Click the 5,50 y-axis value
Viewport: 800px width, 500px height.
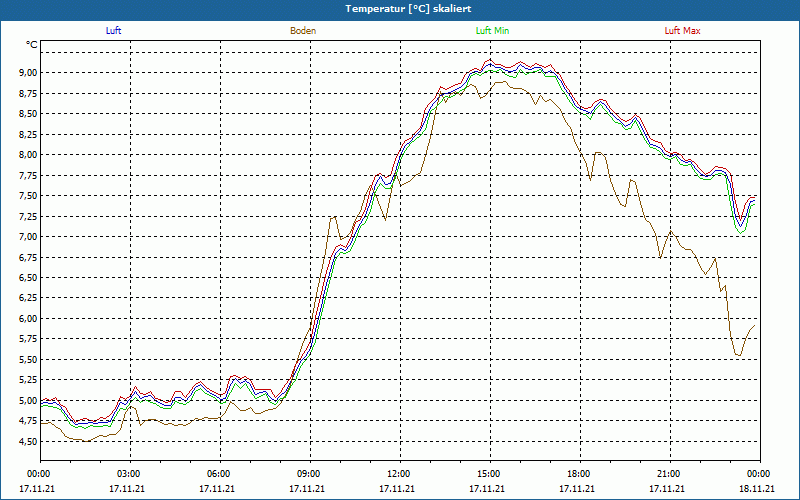point(28,359)
